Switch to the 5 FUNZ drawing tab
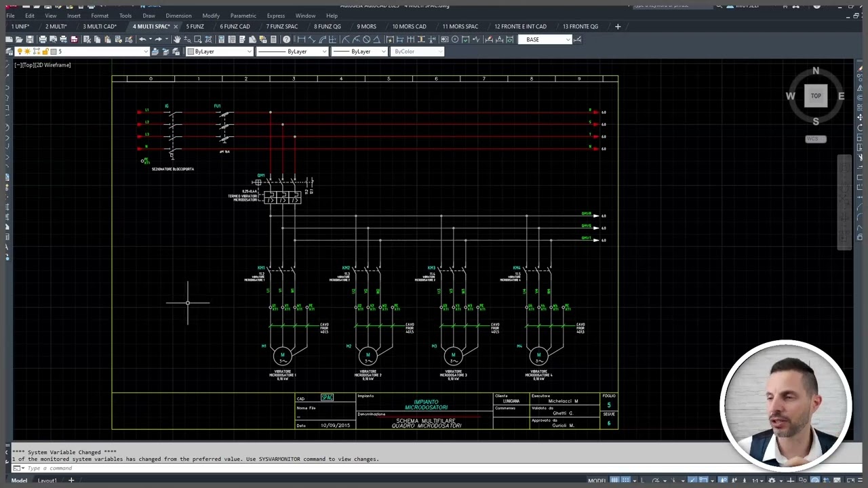The width and height of the screenshot is (868, 488). [x=195, y=26]
